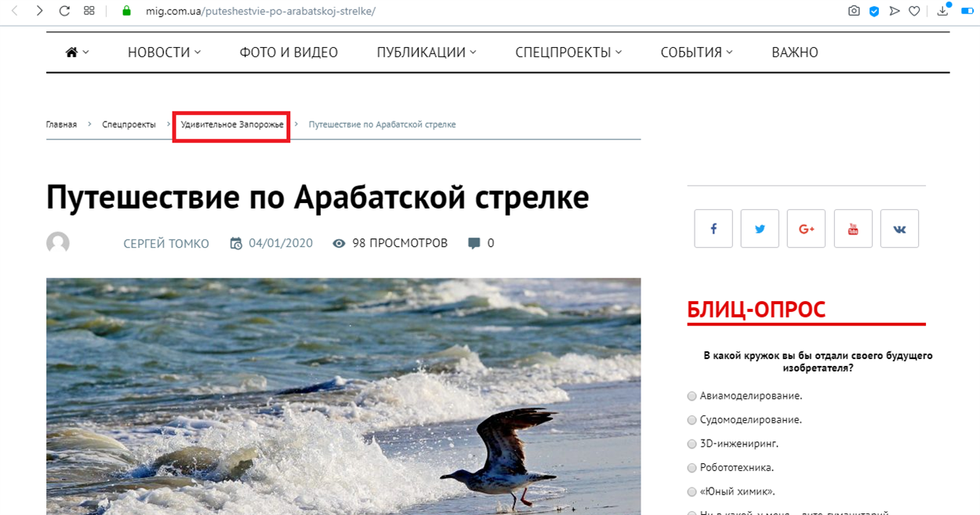Click the БЛИЦ-ОПРОС heading
This screenshot has height=515, width=980.
(x=757, y=310)
